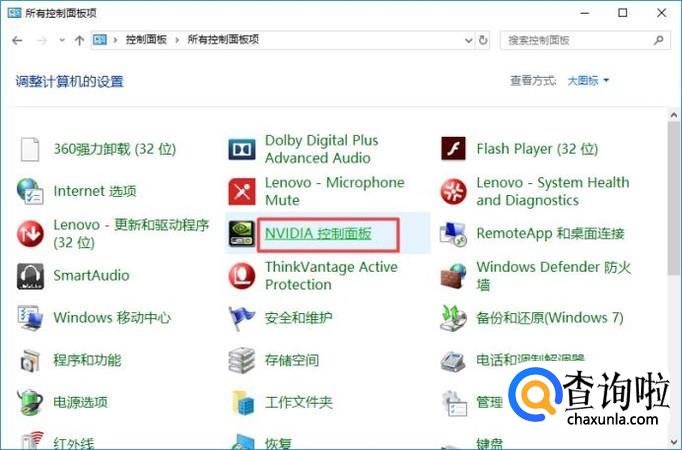Click the Windows 移动中心 icon
This screenshot has width=682, height=450.
coord(30,318)
